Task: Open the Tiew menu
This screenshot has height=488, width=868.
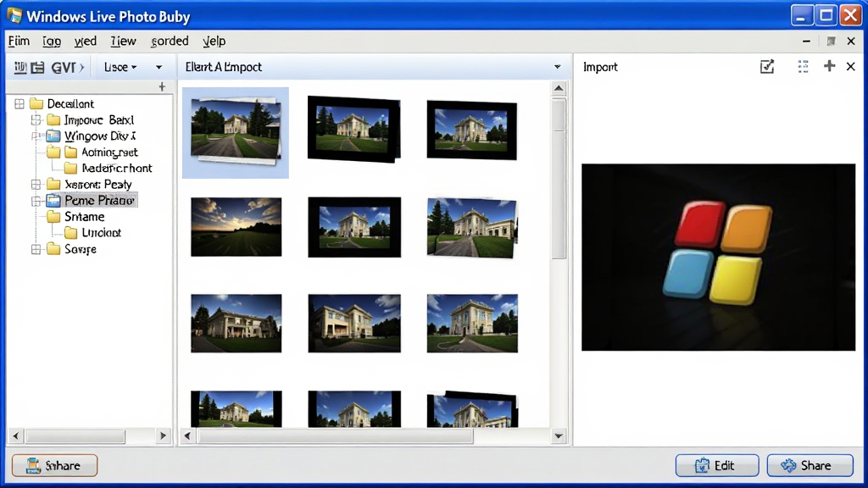Action: pyautogui.click(x=123, y=41)
